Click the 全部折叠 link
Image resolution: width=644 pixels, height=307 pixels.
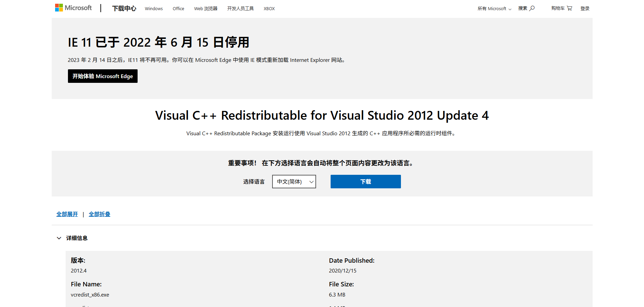pos(99,214)
